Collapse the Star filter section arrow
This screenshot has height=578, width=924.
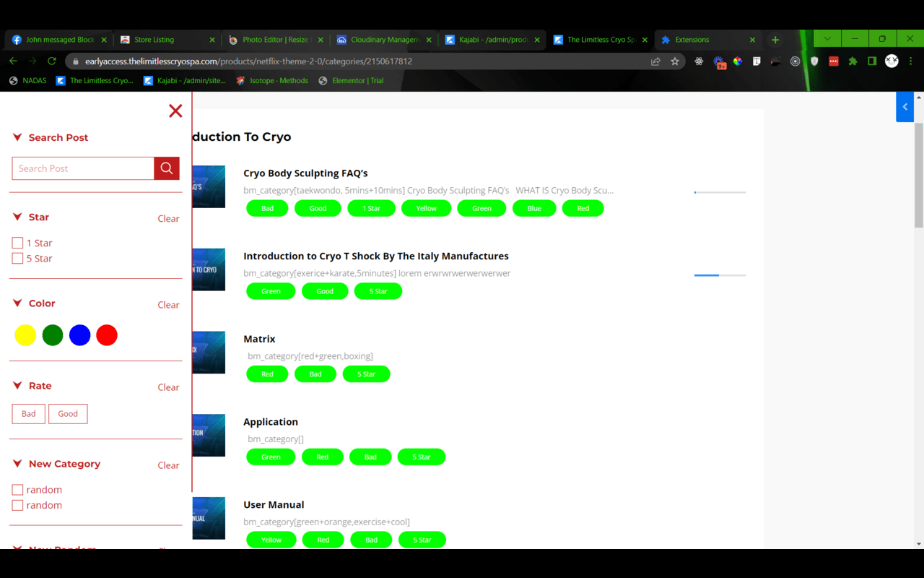(x=17, y=217)
